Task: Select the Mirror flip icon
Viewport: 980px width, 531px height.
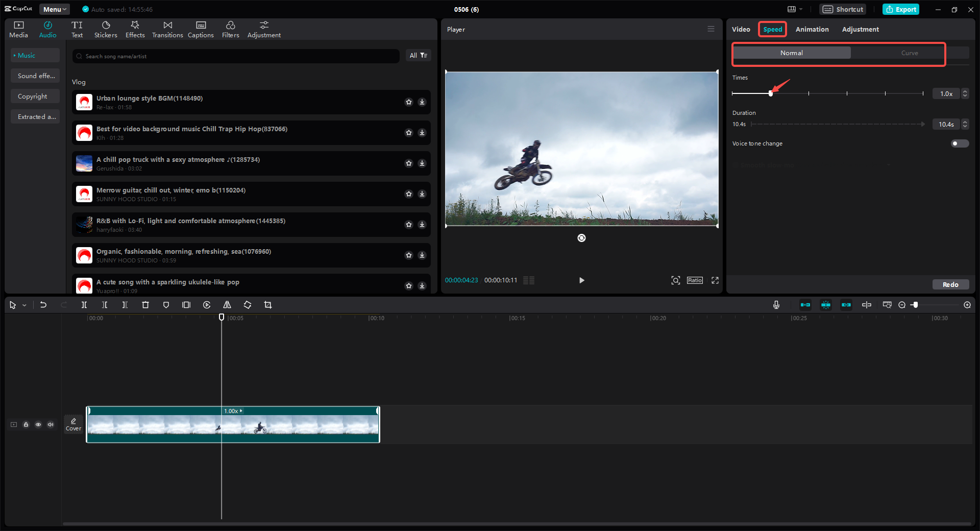Action: (227, 305)
